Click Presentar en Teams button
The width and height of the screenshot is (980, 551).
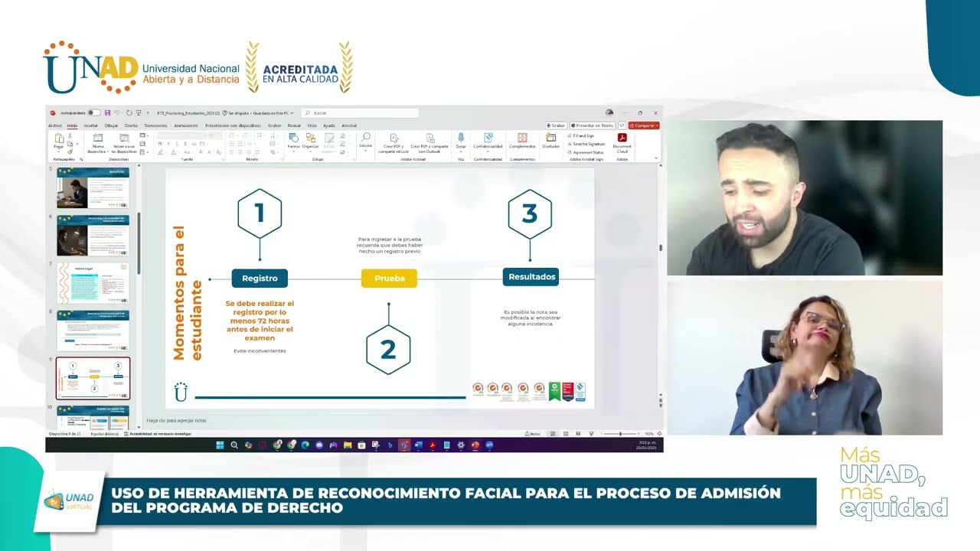(593, 126)
